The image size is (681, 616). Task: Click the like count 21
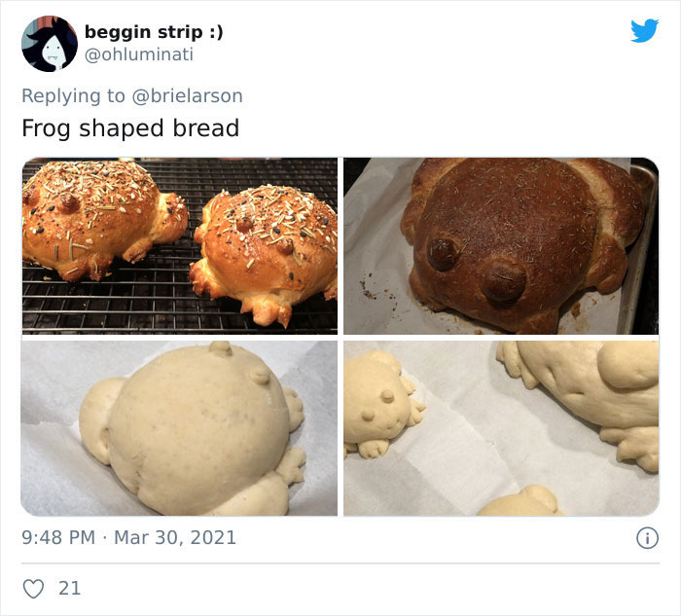[x=69, y=589]
